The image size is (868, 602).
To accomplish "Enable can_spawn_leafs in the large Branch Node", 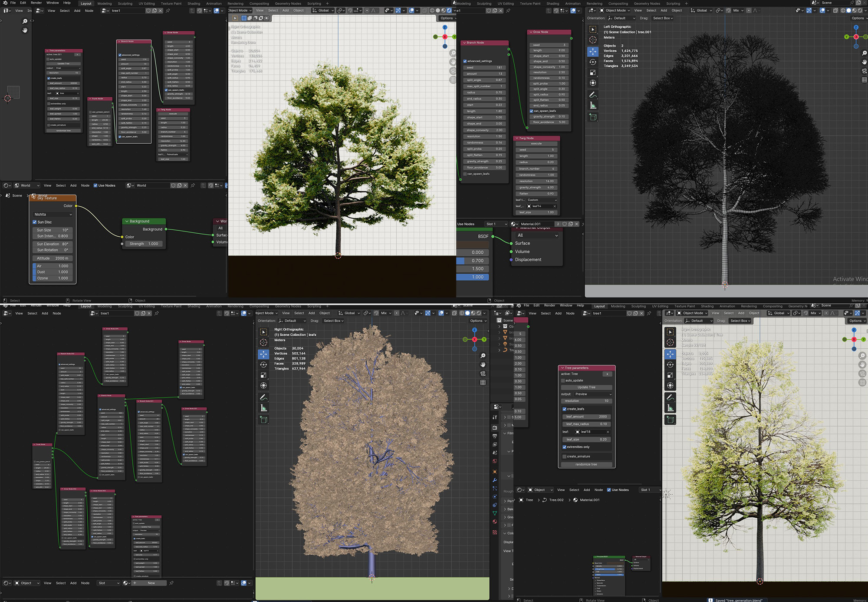I will [x=465, y=174].
